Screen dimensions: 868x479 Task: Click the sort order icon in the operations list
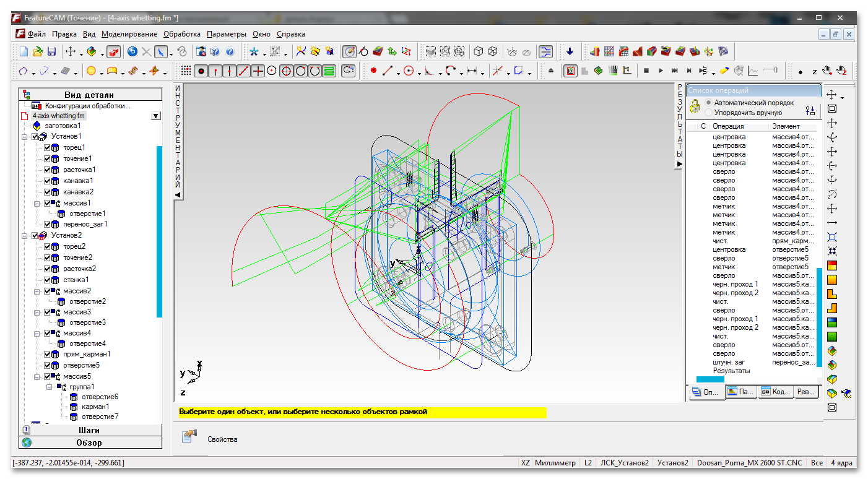[810, 111]
